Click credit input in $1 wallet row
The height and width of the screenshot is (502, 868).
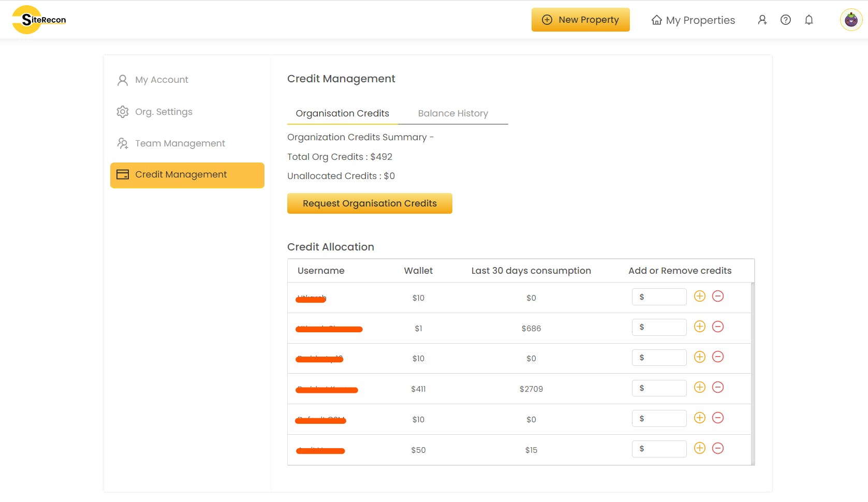click(x=659, y=327)
